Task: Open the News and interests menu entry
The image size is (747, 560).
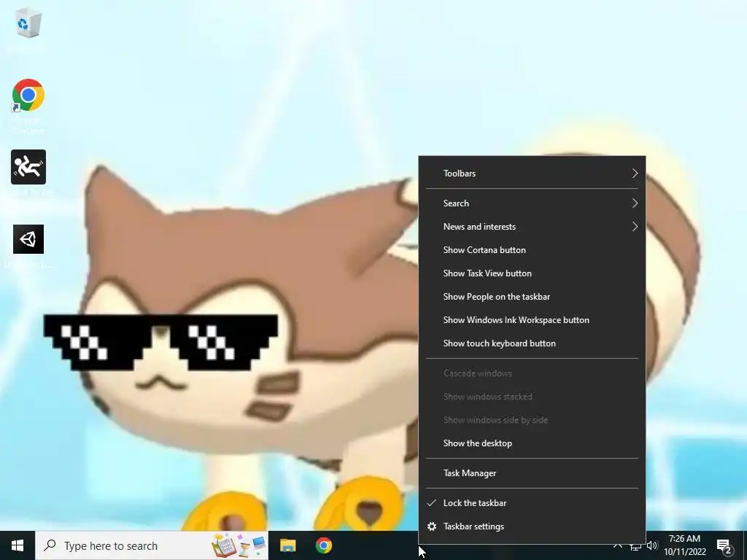Action: coord(532,227)
